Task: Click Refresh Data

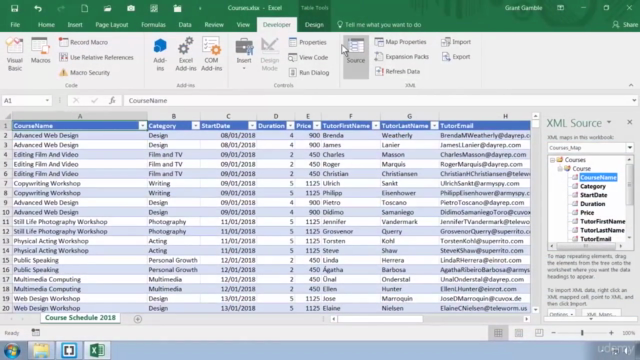Action: click(397, 71)
